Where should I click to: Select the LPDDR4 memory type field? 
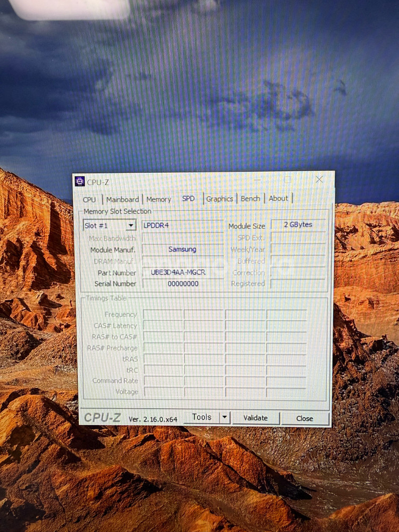(182, 225)
